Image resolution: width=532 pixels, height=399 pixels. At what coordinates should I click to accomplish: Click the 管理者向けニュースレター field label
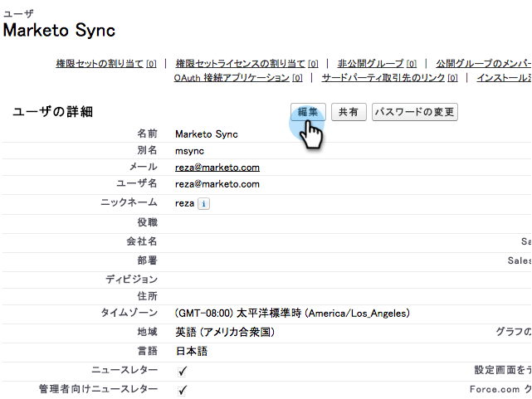98,389
